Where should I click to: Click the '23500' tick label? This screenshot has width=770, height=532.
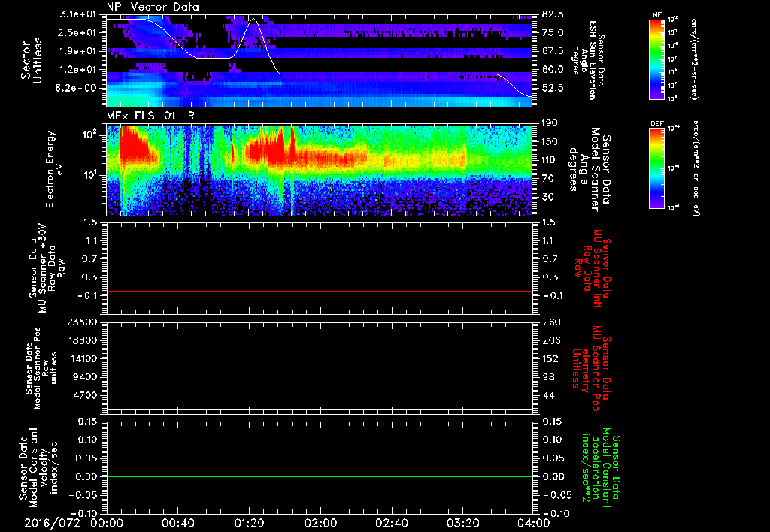point(83,322)
